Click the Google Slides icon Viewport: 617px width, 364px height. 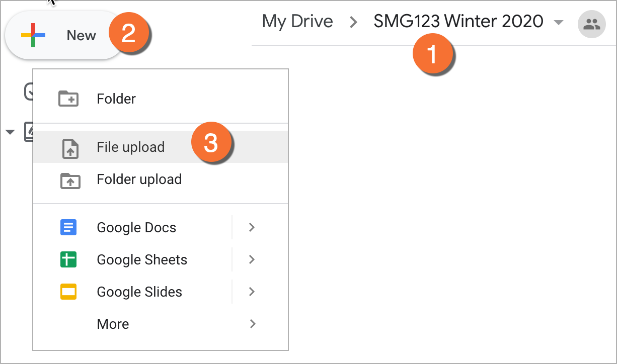coord(68,292)
